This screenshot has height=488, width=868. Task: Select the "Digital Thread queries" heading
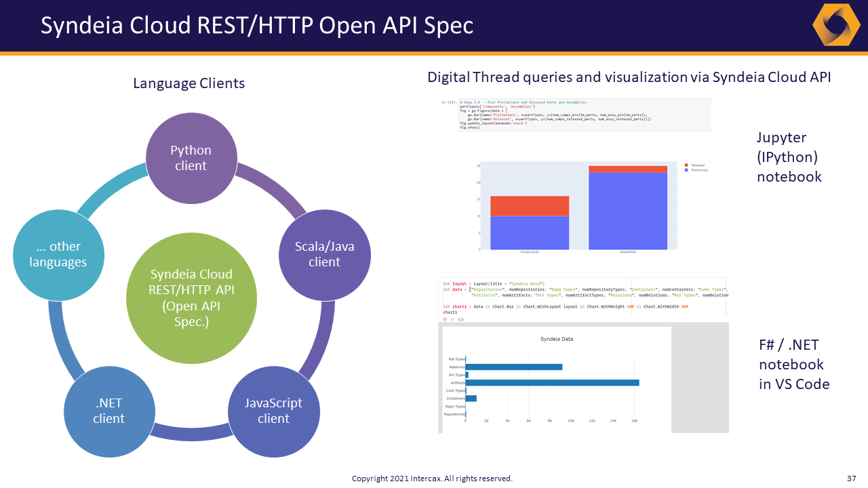(629, 77)
